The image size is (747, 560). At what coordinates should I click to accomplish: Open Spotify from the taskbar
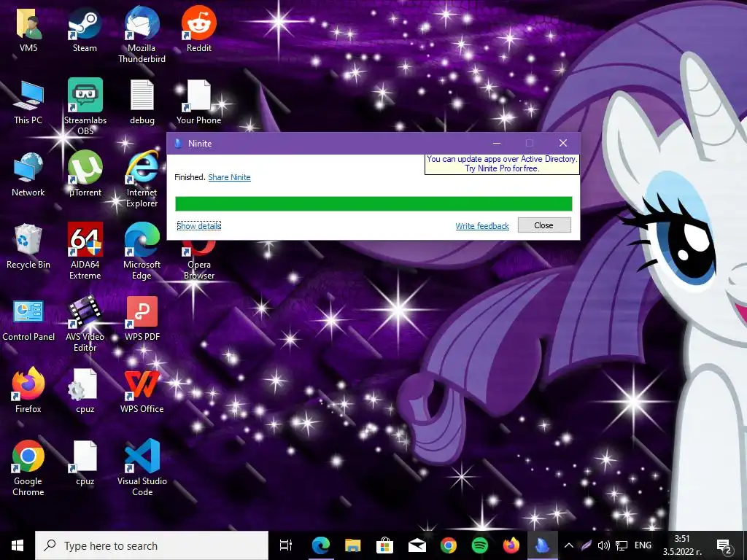[480, 545]
